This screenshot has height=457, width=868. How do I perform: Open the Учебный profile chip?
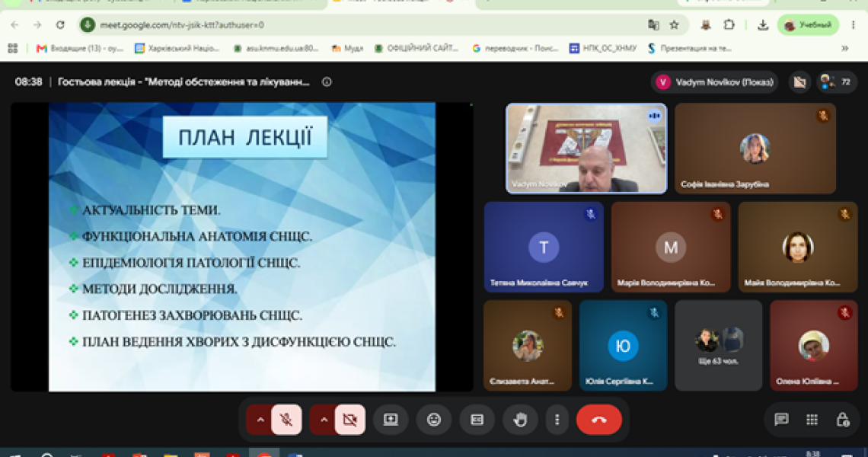pos(808,25)
